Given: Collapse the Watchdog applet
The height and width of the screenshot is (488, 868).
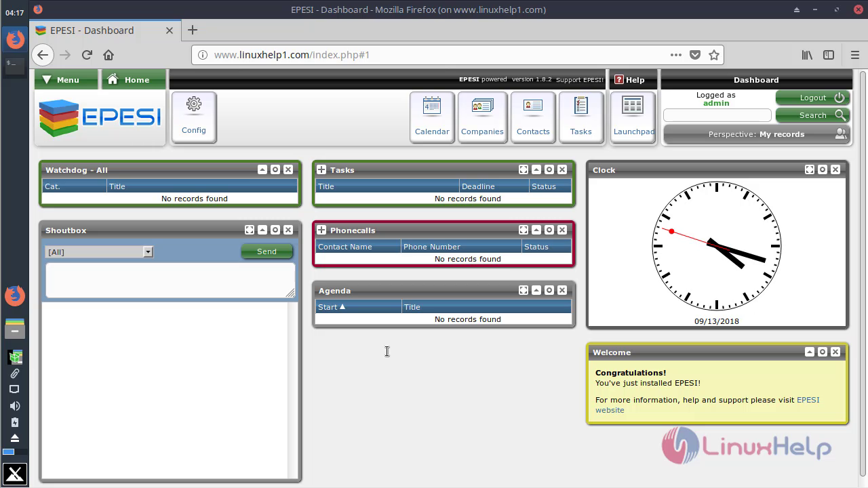Looking at the screenshot, I should pos(262,169).
